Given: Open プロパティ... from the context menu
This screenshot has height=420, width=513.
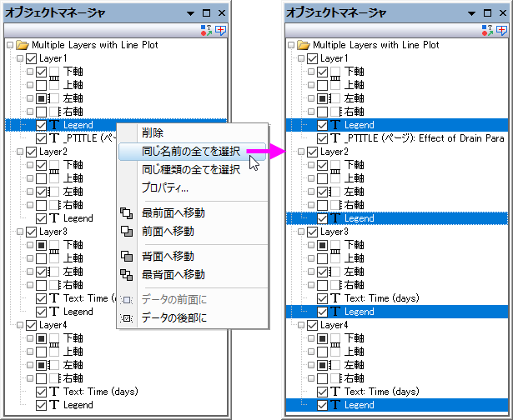Looking at the screenshot, I should coord(193,187).
